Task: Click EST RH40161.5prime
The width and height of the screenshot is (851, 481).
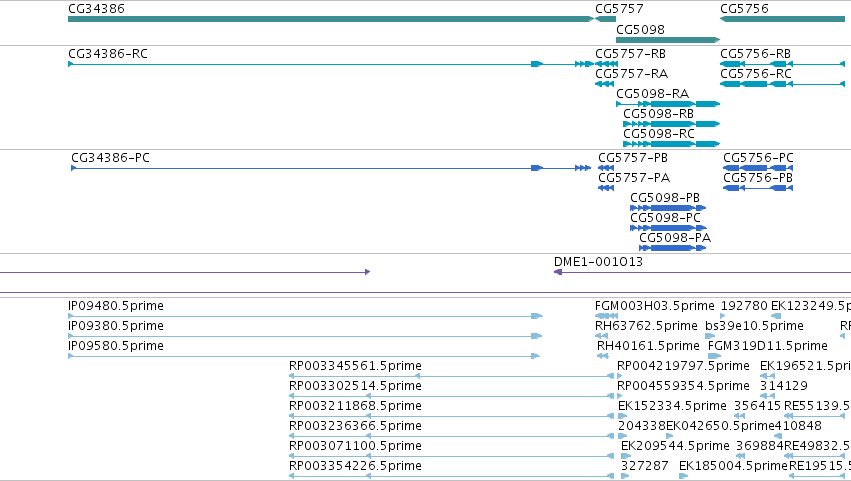Action: coord(648,346)
